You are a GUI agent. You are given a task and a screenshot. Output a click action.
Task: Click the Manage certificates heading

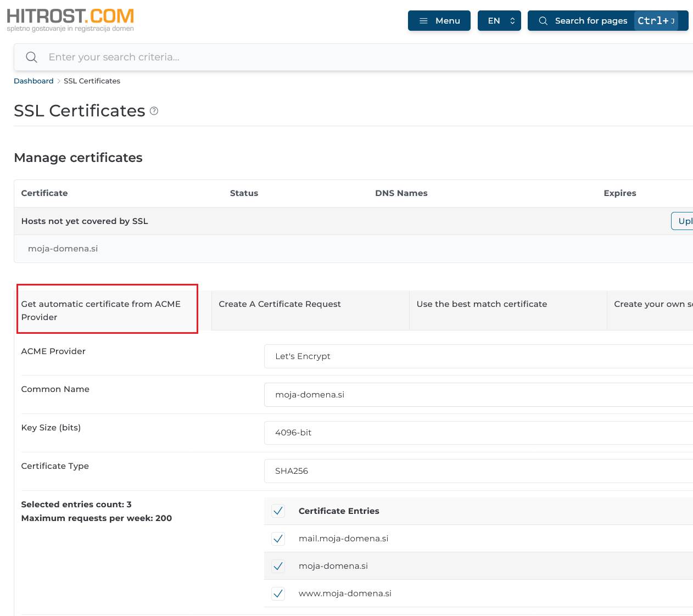click(78, 158)
